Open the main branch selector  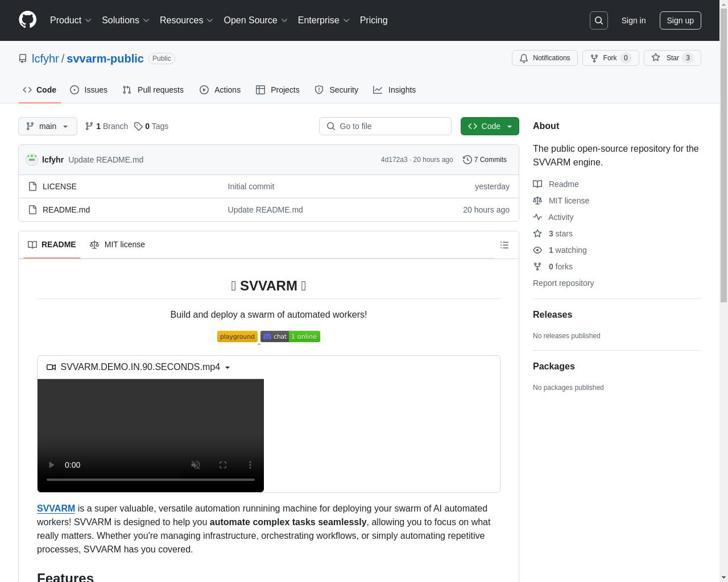[48, 126]
